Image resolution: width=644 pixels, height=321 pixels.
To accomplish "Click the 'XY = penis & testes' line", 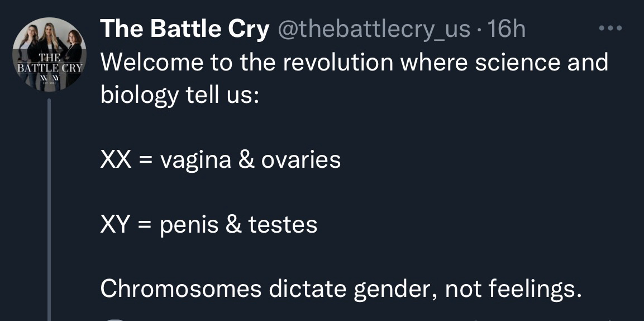I will point(209,225).
